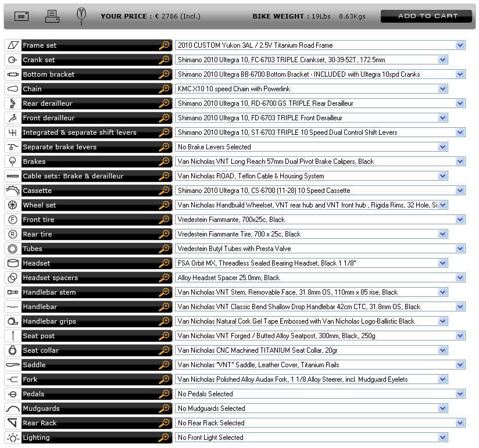479x448 pixels.
Task: Open magnifier details for Fork
Action: 165,379
